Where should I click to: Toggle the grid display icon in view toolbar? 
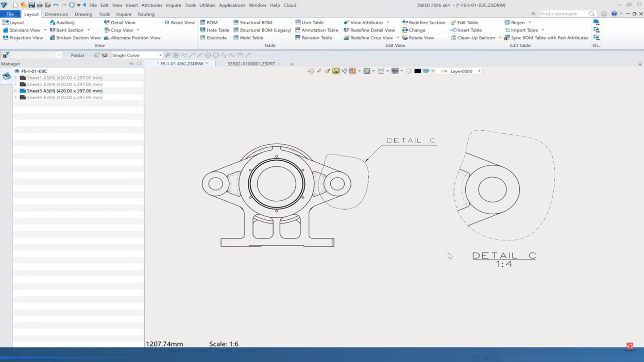(x=352, y=71)
